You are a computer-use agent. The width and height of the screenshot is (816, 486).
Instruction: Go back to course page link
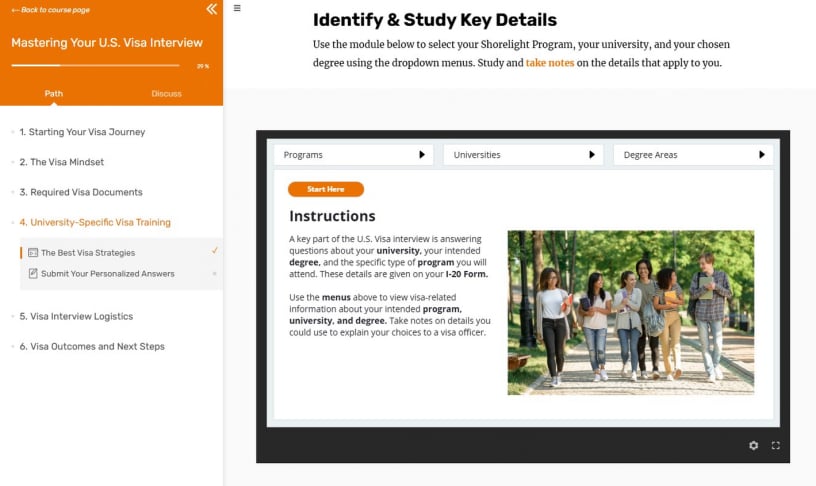[x=50, y=10]
